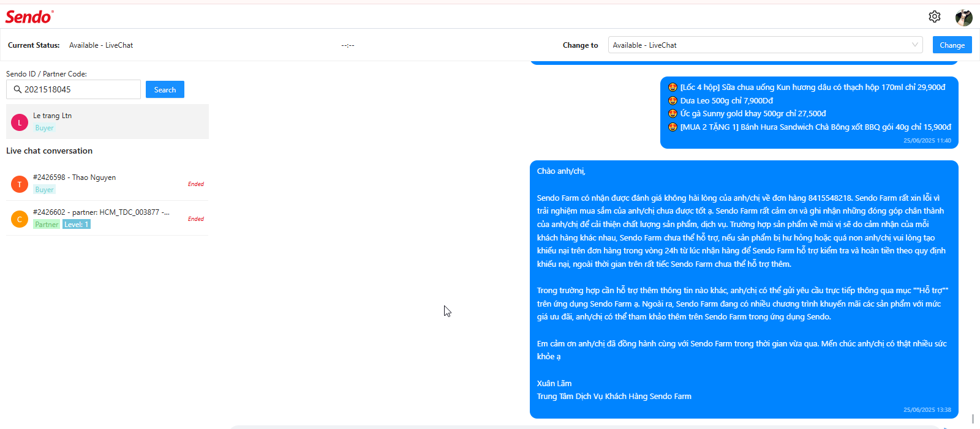The height and width of the screenshot is (429, 980).
Task: Click the chat scrollbar thumb
Action: [973, 419]
